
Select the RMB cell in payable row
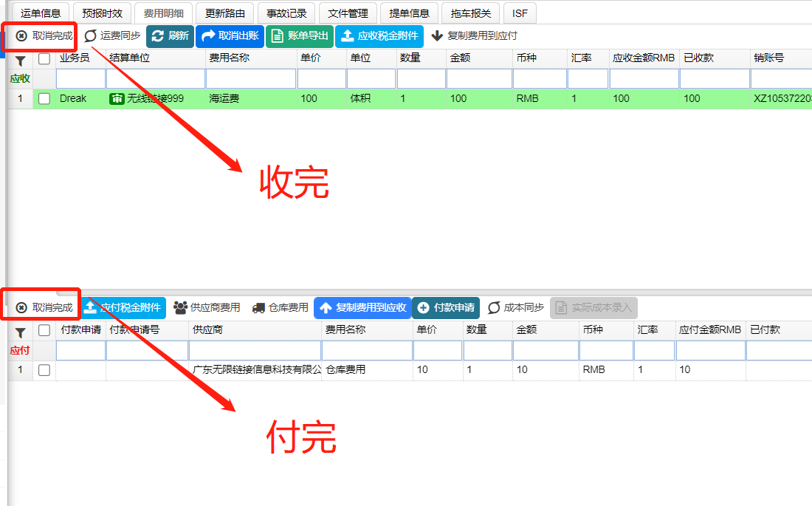pyautogui.click(x=605, y=369)
